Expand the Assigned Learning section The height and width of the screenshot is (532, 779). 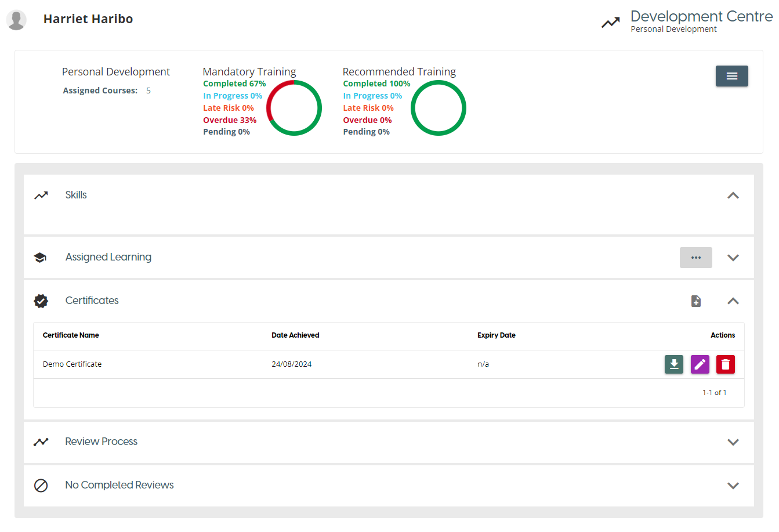[x=733, y=258]
